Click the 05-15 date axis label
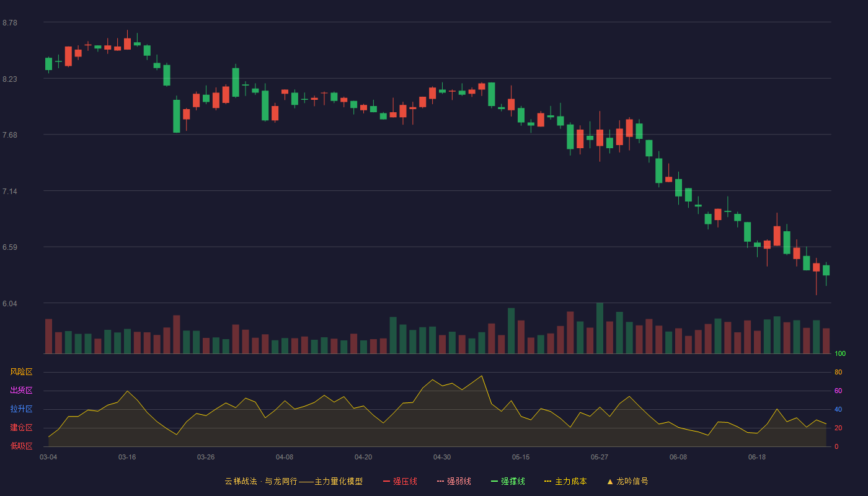Screen dimensions: 868x496 (521, 457)
